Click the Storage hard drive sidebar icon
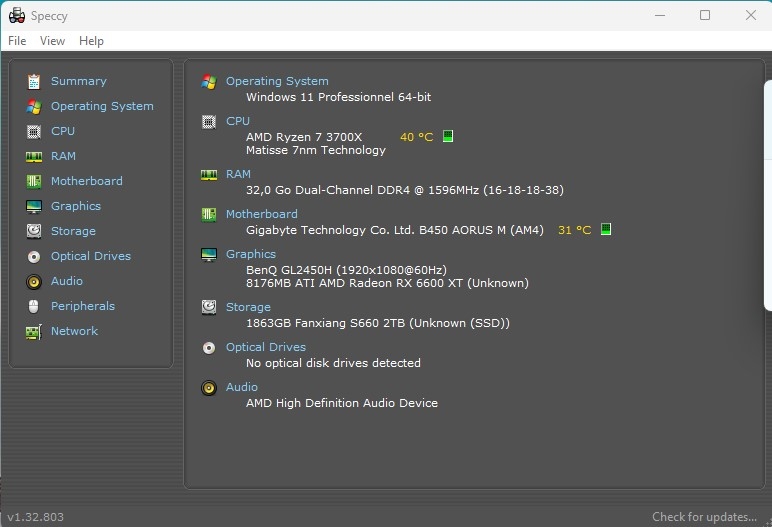772x527 pixels. click(33, 231)
